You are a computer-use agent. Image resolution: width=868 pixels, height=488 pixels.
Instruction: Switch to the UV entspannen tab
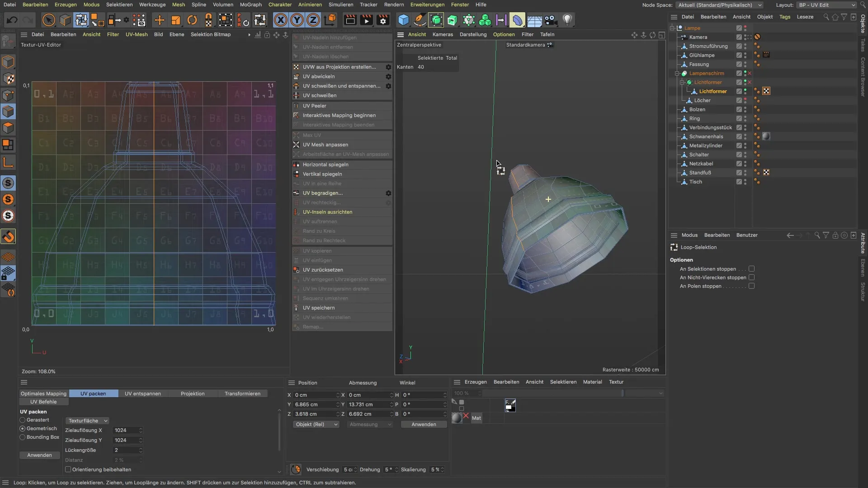(142, 394)
